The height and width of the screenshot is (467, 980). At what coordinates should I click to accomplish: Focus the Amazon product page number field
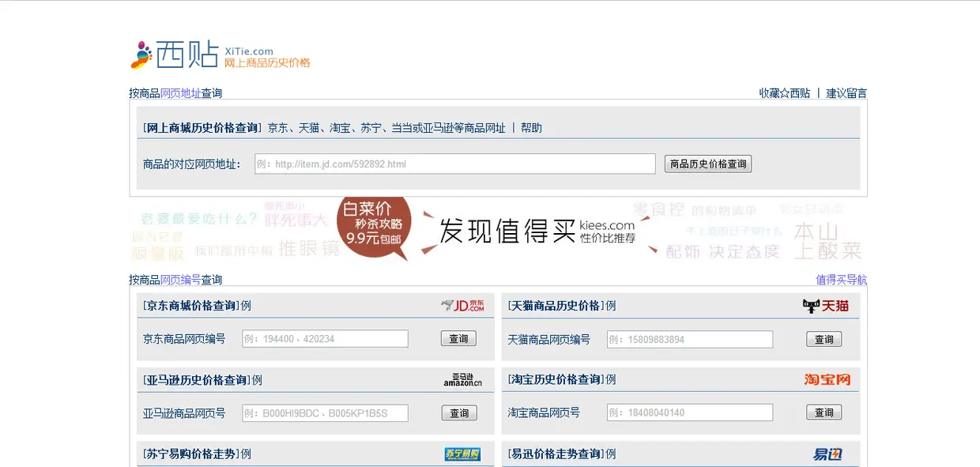coord(325,413)
